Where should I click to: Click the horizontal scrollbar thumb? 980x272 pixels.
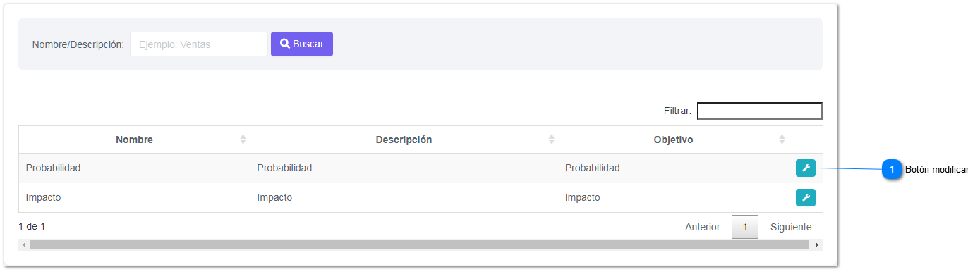pyautogui.click(x=420, y=245)
